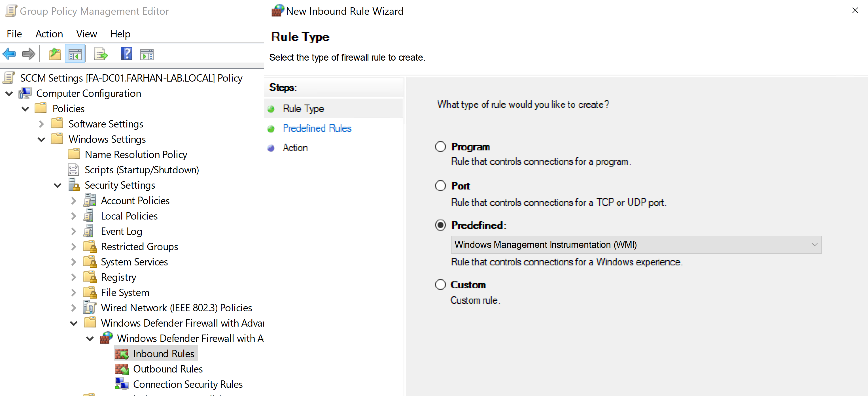
Task: Click the Export List toolbar icon
Action: pos(100,54)
